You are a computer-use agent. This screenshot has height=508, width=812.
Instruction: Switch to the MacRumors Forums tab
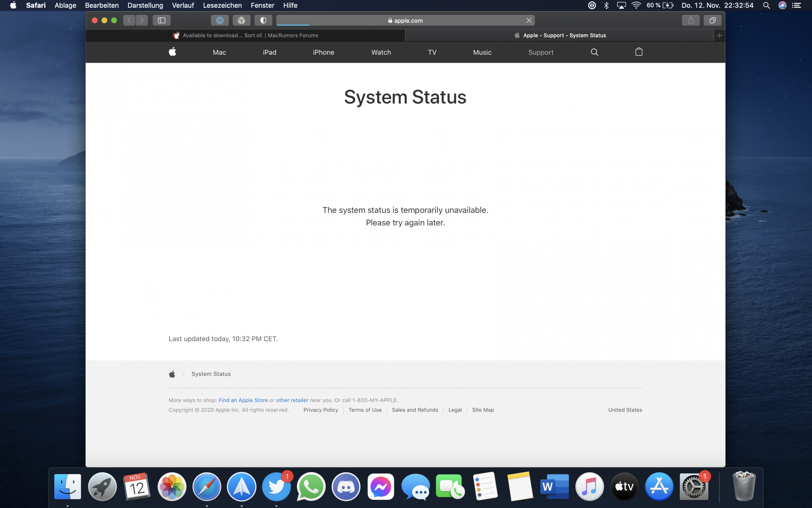tap(246, 36)
